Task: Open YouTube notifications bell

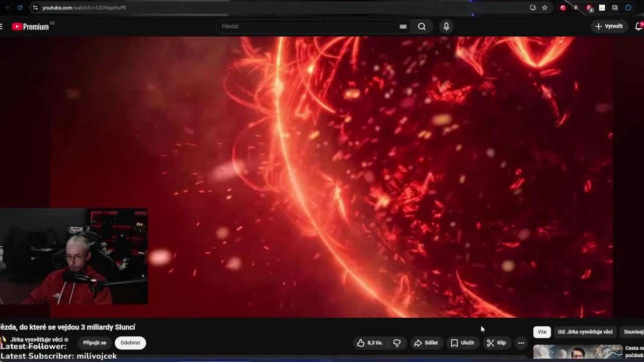Action: pos(639,26)
